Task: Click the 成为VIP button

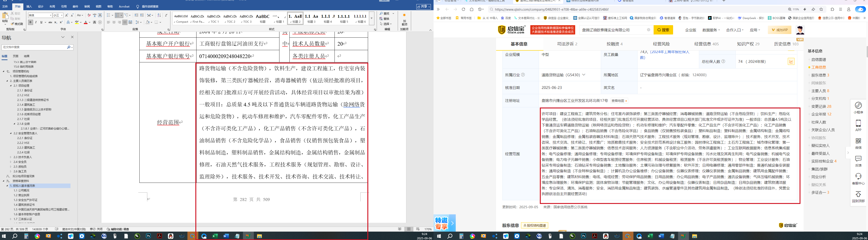Action: tap(780, 30)
